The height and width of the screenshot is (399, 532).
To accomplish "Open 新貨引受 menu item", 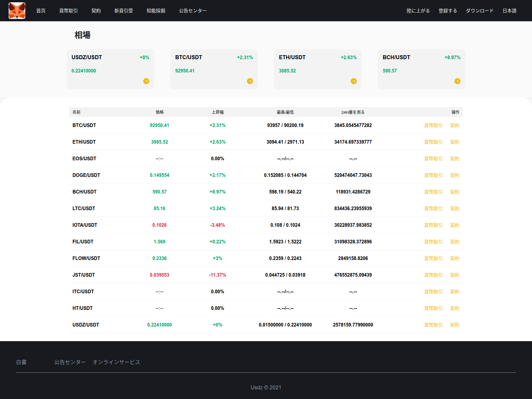I will pyautogui.click(x=124, y=11).
